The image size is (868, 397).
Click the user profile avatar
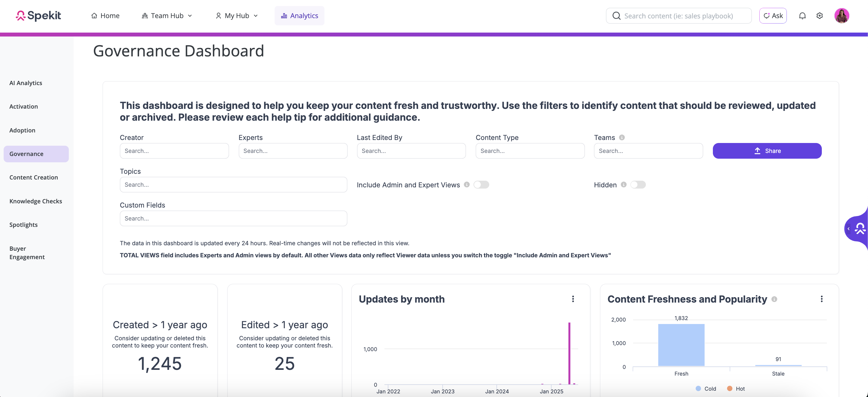(841, 16)
